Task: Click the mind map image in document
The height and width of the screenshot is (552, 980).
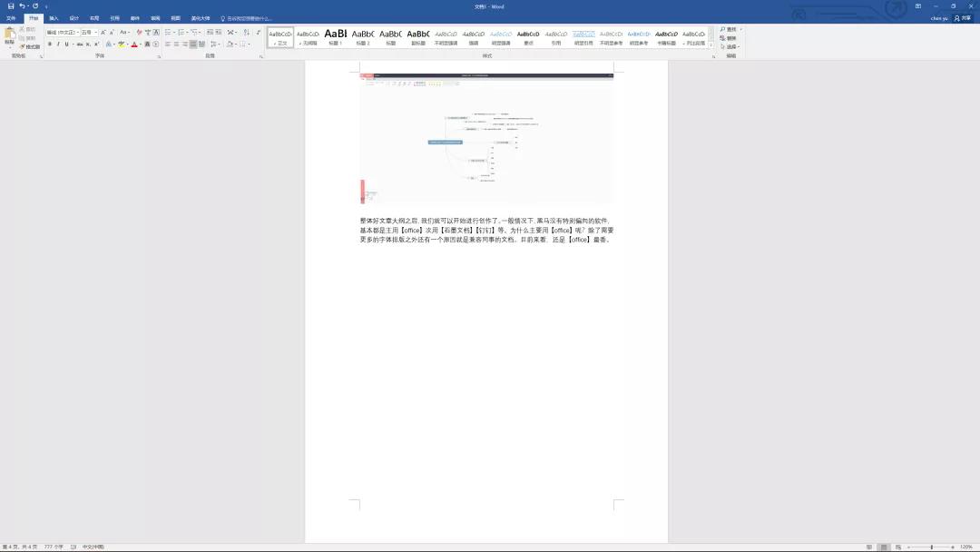Action: coord(486,138)
